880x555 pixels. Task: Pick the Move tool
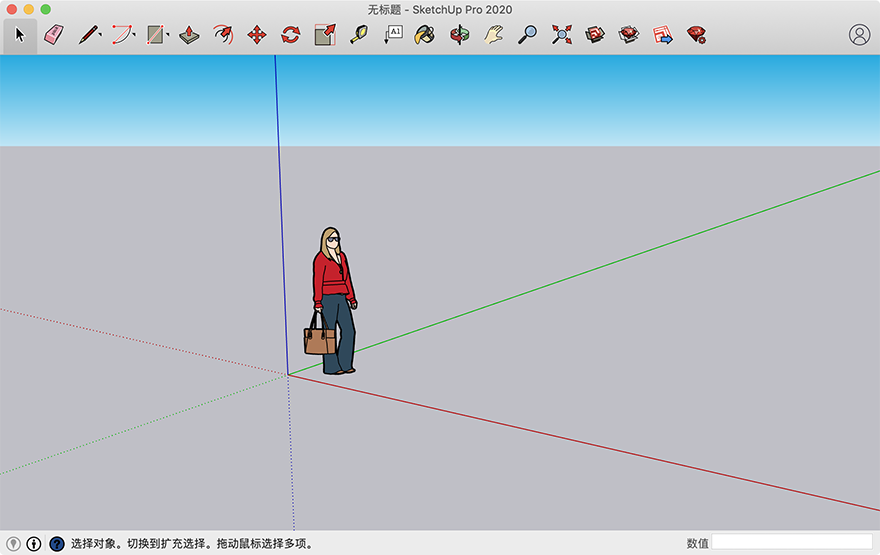point(256,35)
